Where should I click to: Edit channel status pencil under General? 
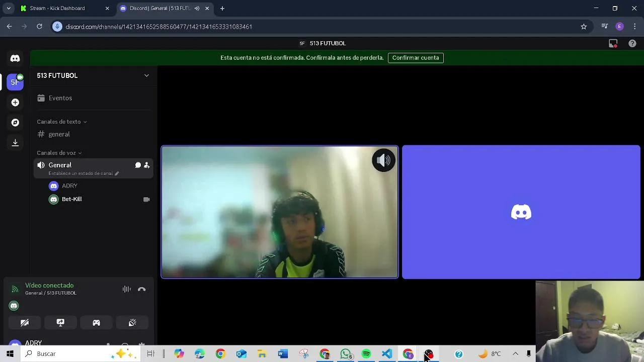(x=117, y=173)
